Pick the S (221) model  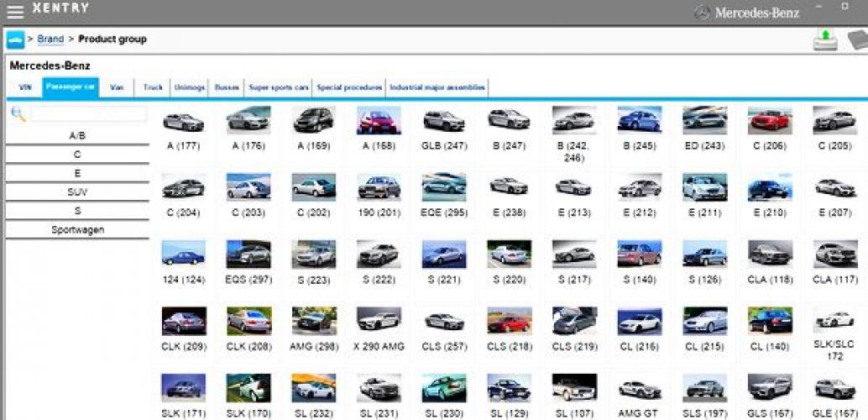pos(444,255)
